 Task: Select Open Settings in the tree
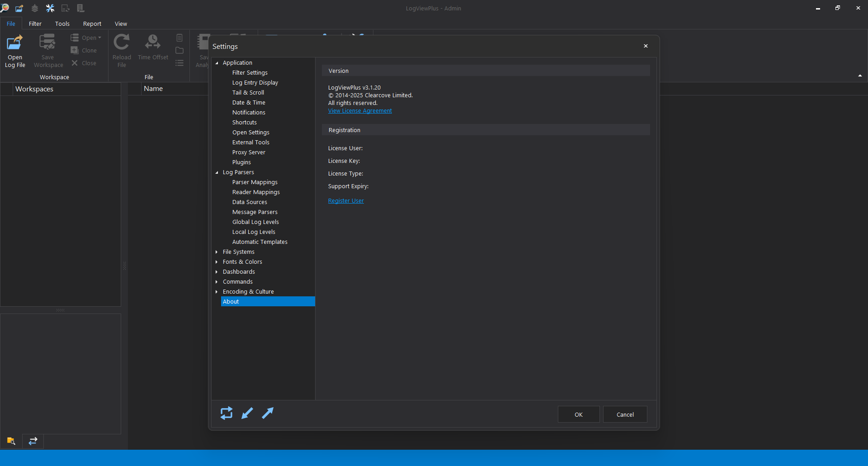(x=251, y=133)
